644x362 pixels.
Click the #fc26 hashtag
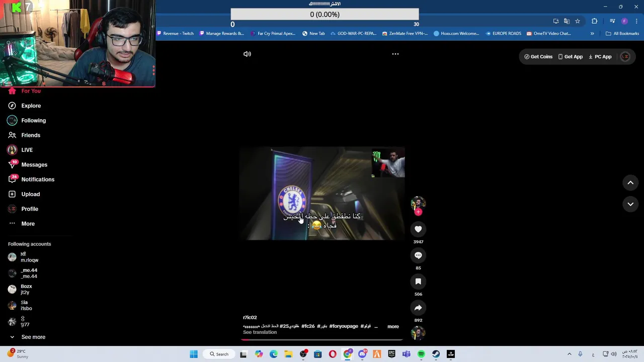pyautogui.click(x=308, y=326)
